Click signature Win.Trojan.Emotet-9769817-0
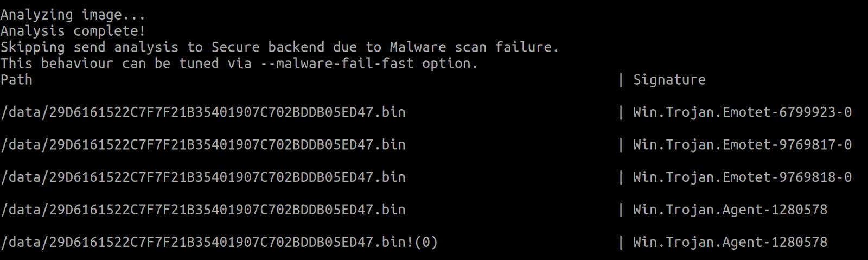This screenshot has width=868, height=260. (742, 145)
